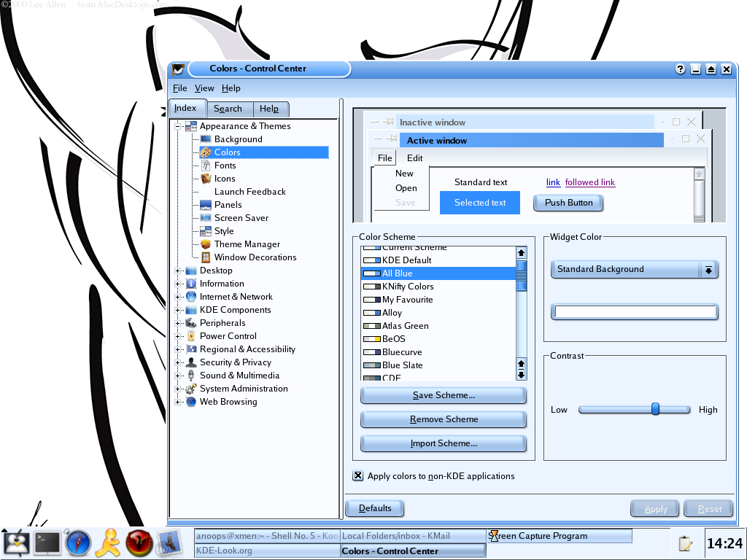
Task: Open the Standard Background widget color dropdown
Action: coord(634,270)
